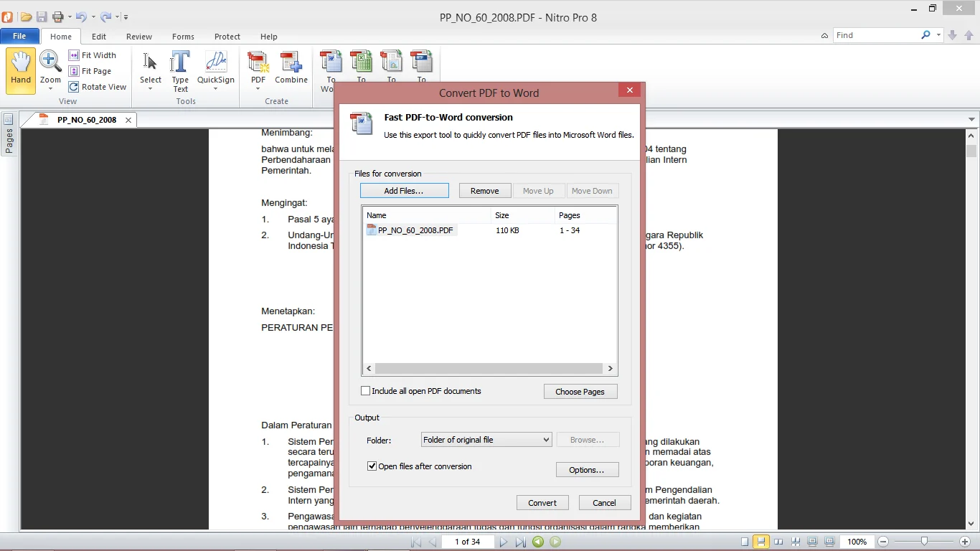Click the document vertical scrollbar thumb

(971, 151)
